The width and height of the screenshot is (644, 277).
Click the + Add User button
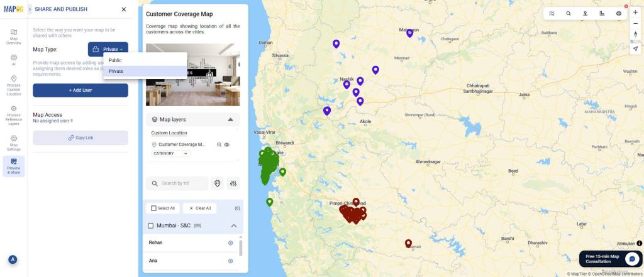click(x=80, y=90)
